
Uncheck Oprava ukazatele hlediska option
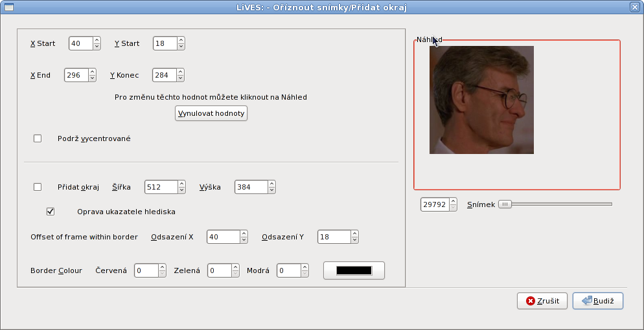(x=51, y=212)
